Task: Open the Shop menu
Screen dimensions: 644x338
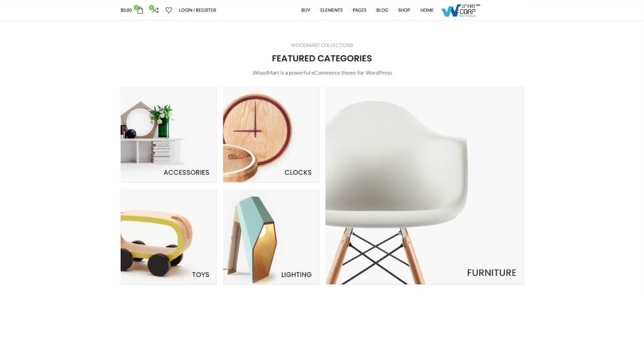Action: [x=404, y=10]
